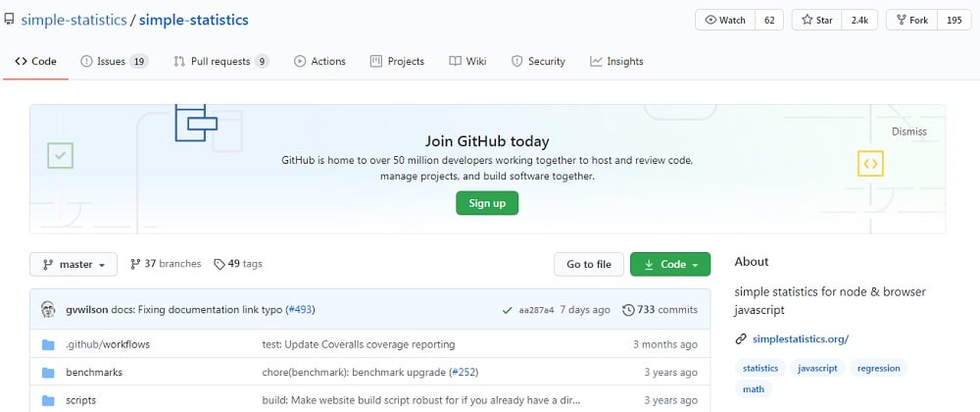Select the javascript topic tag
Screen dimensions: 980x412
coord(817,368)
